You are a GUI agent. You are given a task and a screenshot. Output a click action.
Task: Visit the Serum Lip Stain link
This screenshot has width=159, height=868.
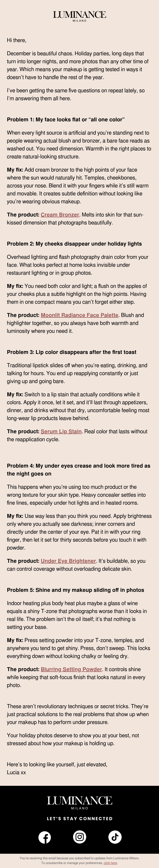(x=61, y=431)
